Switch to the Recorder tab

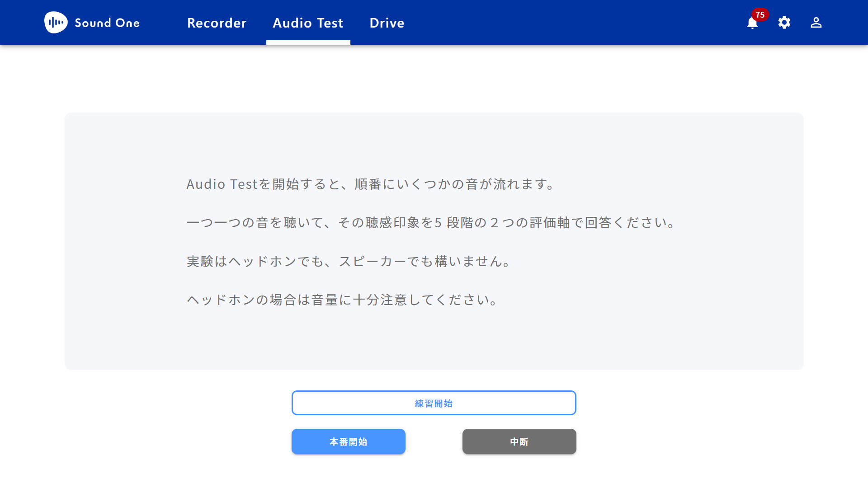point(217,23)
